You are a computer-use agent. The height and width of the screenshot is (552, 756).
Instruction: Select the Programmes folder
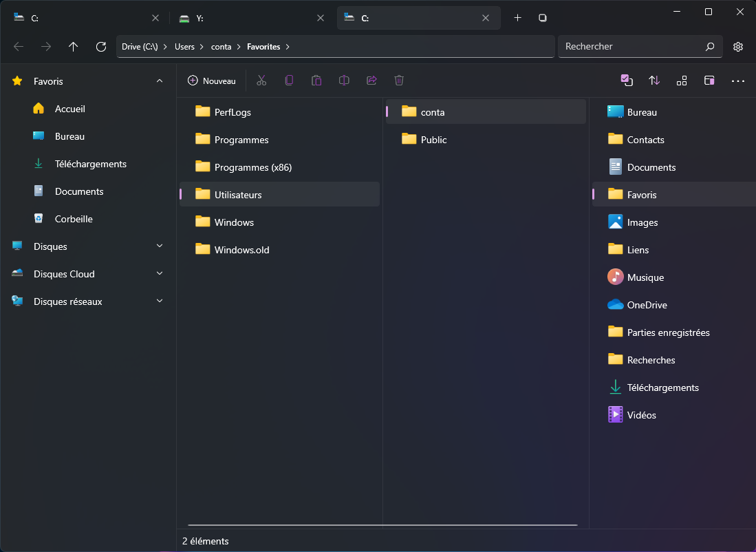click(x=280, y=140)
